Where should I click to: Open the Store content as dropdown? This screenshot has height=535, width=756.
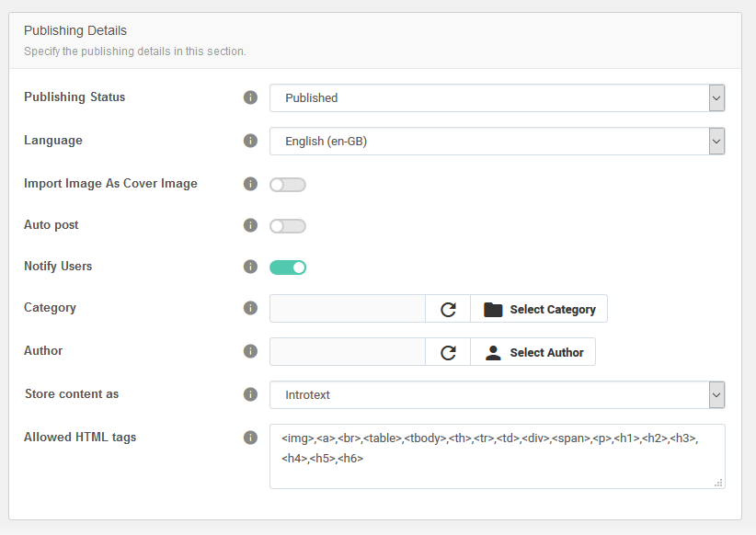[497, 394]
